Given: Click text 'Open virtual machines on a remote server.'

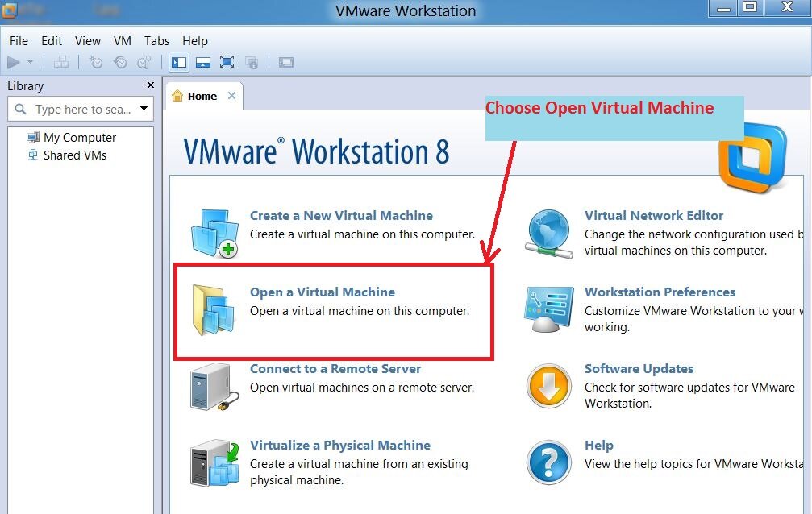Looking at the screenshot, I should tap(362, 388).
